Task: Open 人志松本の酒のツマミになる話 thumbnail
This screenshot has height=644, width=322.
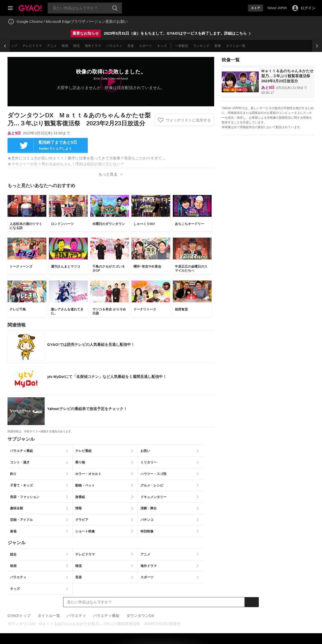Action: click(27, 206)
